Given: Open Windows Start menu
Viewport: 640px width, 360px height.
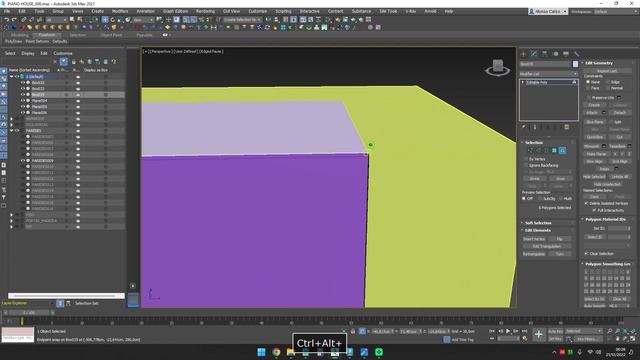Looking at the screenshot, I should pos(261,352).
